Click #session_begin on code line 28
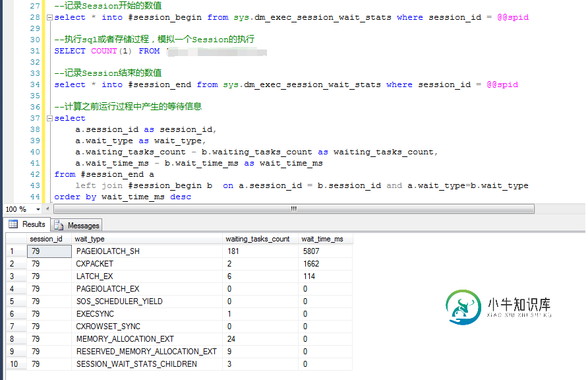 click(x=165, y=17)
